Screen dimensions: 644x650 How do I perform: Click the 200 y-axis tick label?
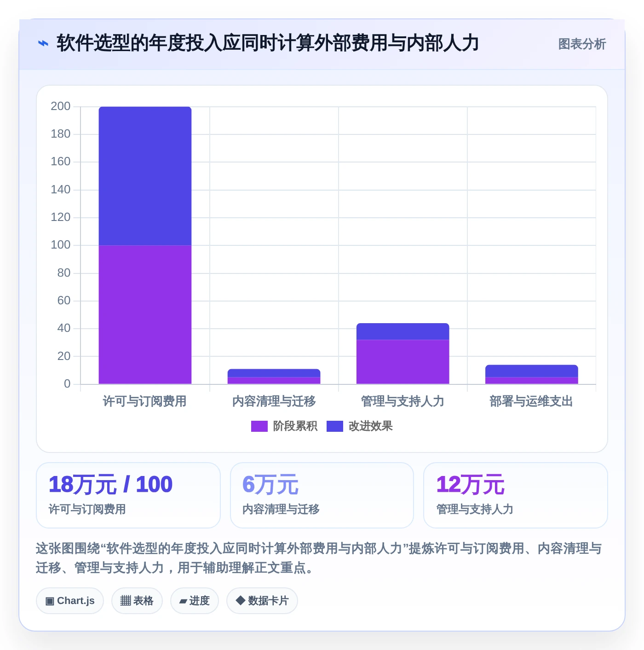(61, 106)
